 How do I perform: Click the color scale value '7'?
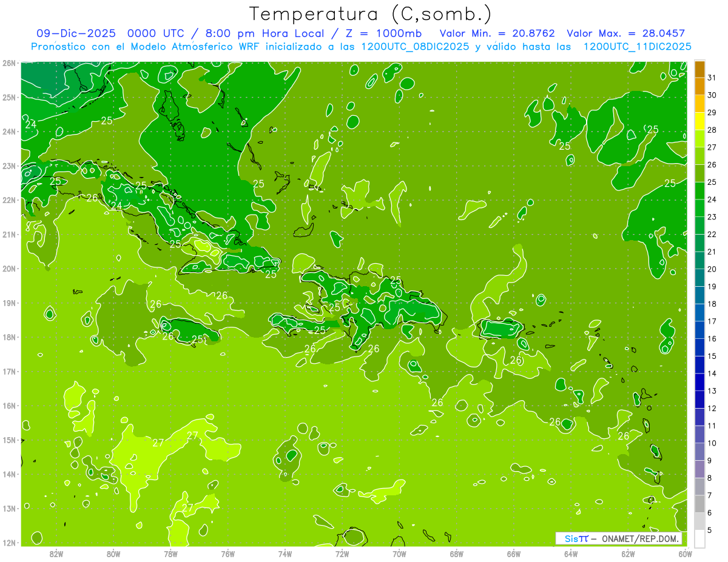click(x=710, y=496)
